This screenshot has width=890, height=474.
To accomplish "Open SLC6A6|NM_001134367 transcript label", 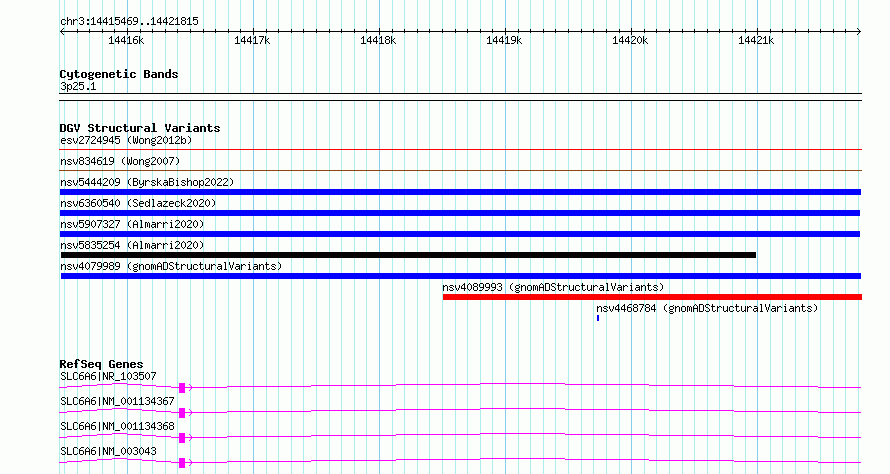I will (x=117, y=401).
